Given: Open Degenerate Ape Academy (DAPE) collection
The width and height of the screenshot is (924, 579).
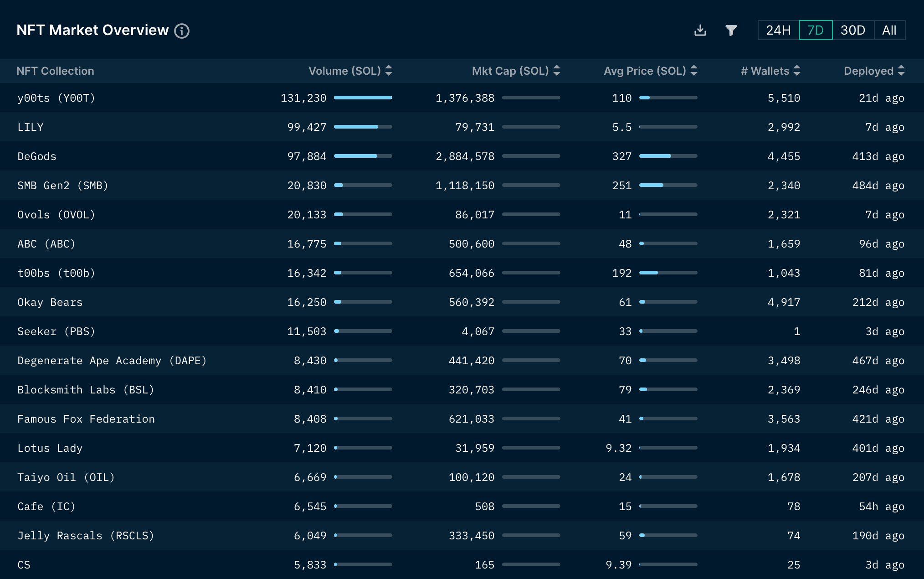Looking at the screenshot, I should coord(112,361).
